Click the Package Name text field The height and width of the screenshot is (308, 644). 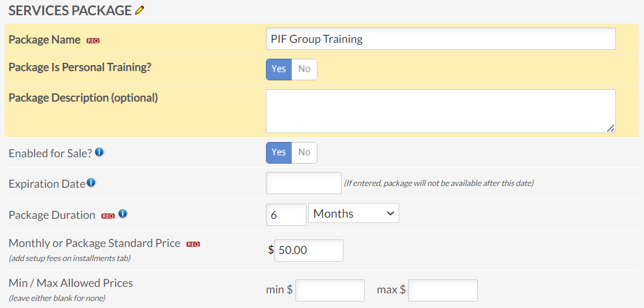coord(440,39)
